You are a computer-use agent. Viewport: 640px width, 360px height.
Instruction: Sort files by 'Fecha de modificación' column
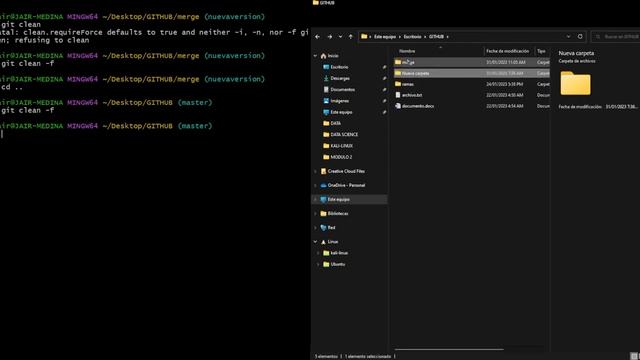pos(507,51)
